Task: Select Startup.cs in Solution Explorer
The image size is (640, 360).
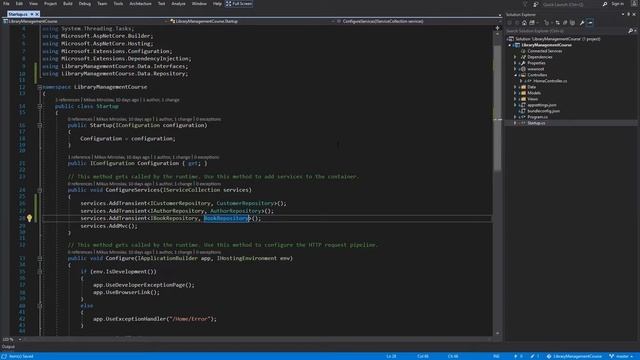Action: (x=536, y=123)
